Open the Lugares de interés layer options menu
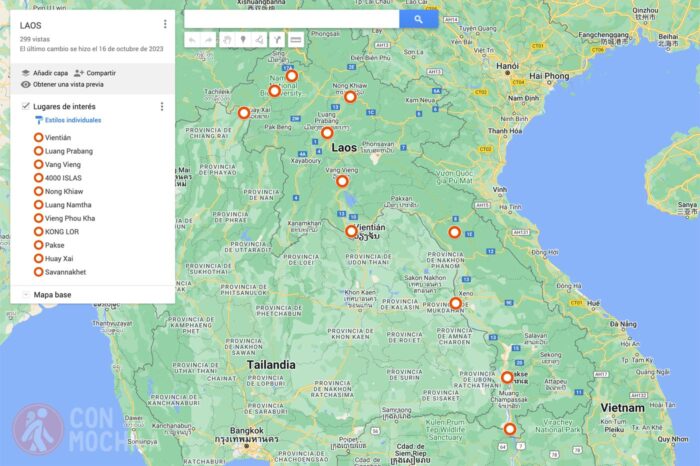This screenshot has width=700, height=466. point(162,106)
